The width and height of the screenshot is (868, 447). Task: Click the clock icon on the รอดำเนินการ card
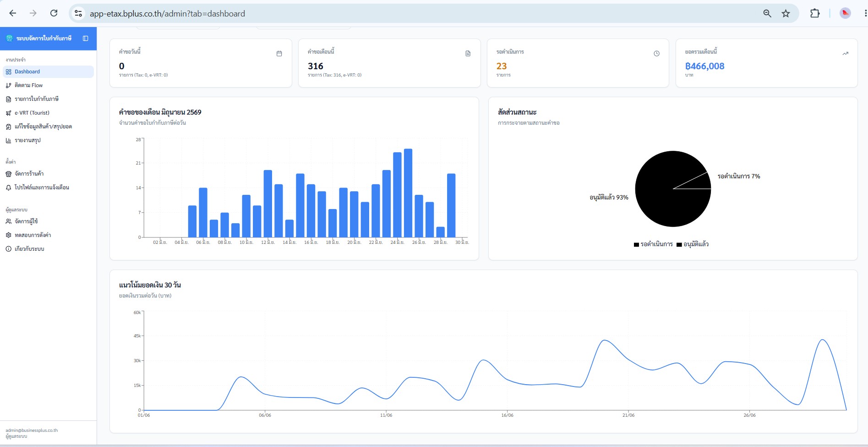[x=656, y=54]
